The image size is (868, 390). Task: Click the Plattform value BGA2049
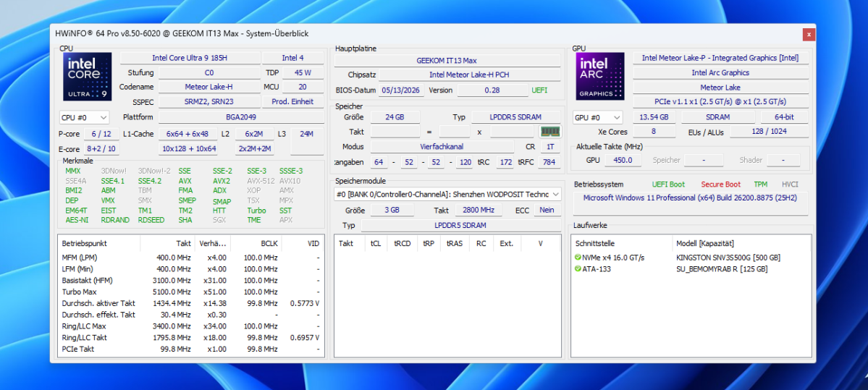[241, 117]
